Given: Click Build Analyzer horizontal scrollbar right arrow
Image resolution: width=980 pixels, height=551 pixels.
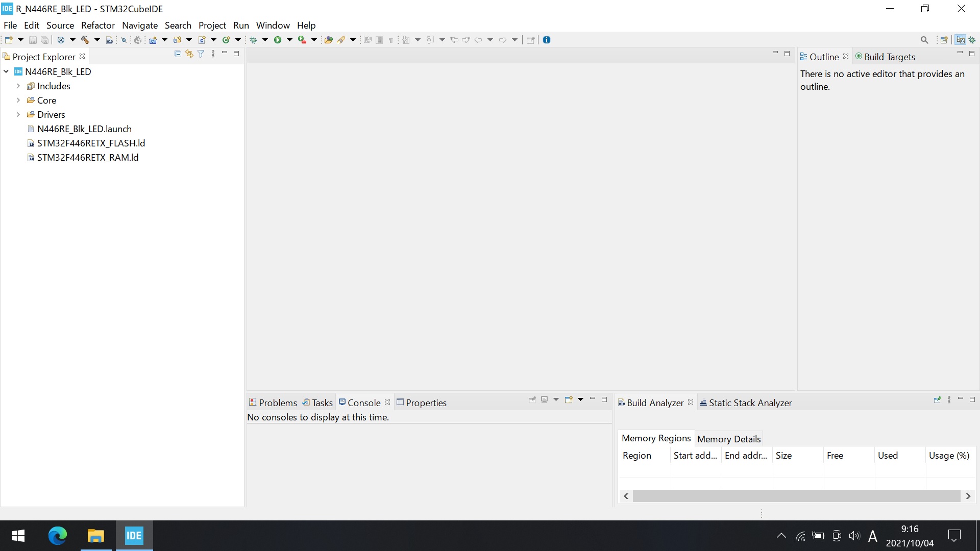Looking at the screenshot, I should pyautogui.click(x=968, y=496).
